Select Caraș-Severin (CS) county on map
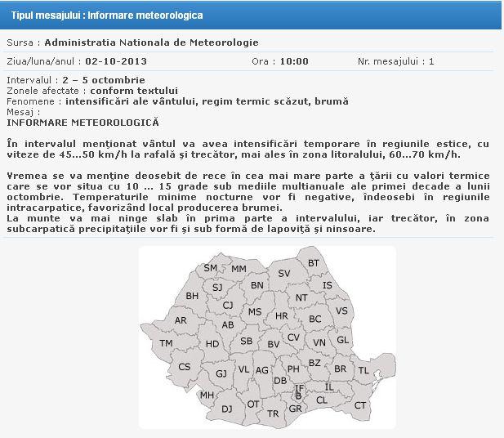 [185, 367]
